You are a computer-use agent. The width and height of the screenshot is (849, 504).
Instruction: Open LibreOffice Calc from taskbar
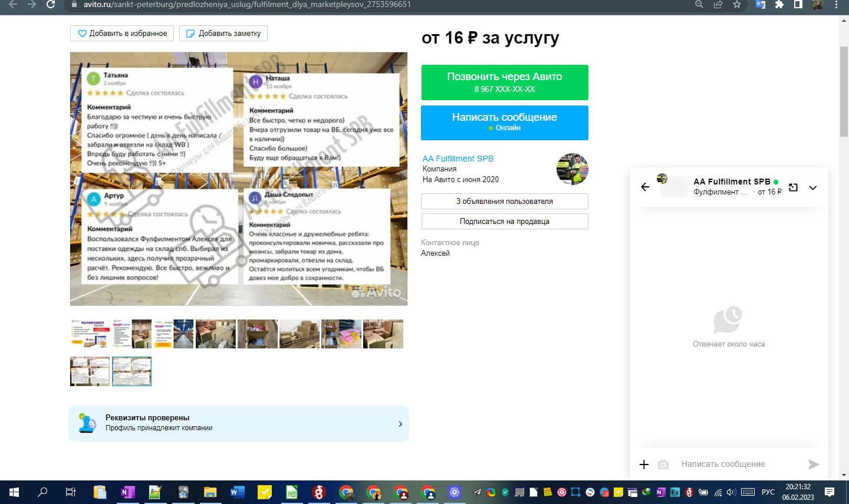click(x=292, y=492)
